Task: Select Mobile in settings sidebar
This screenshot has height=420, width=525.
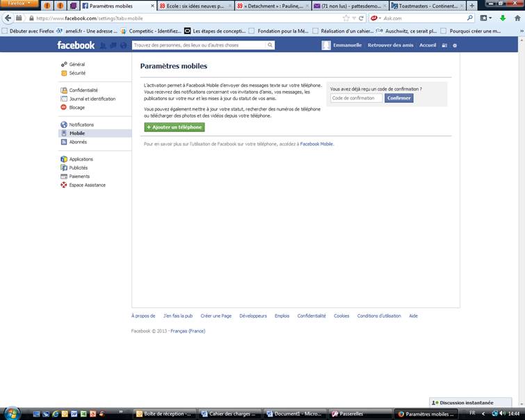Action: click(95, 134)
